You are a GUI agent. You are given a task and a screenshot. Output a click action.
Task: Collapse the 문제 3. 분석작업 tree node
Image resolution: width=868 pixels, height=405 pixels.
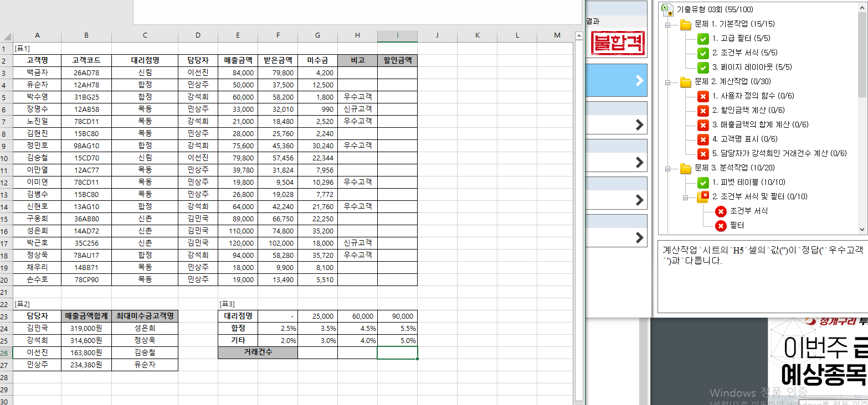(668, 168)
